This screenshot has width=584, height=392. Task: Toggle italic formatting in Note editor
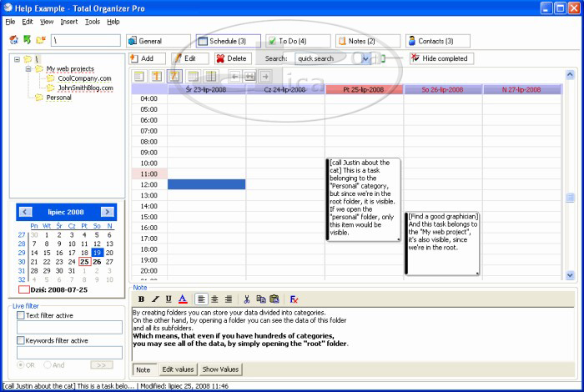[x=155, y=299]
